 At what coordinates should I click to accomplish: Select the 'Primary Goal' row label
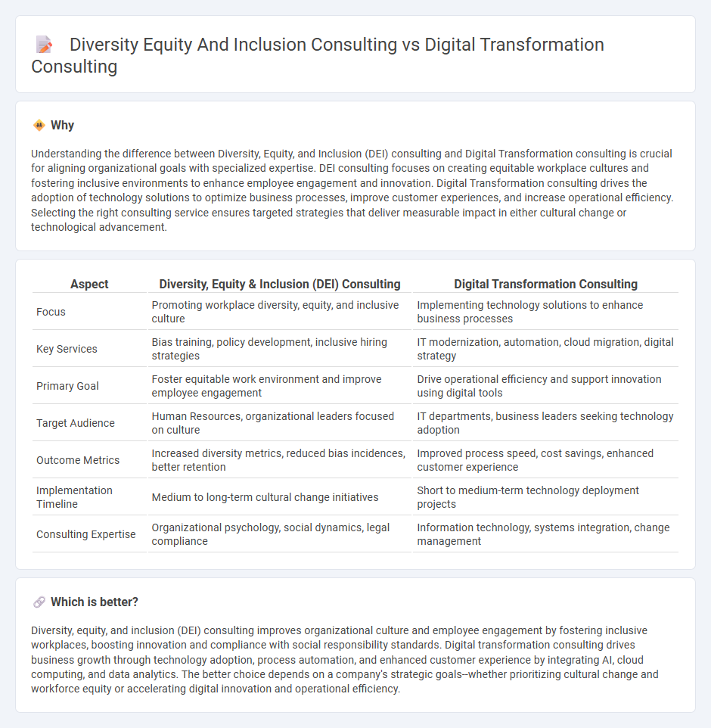67,386
